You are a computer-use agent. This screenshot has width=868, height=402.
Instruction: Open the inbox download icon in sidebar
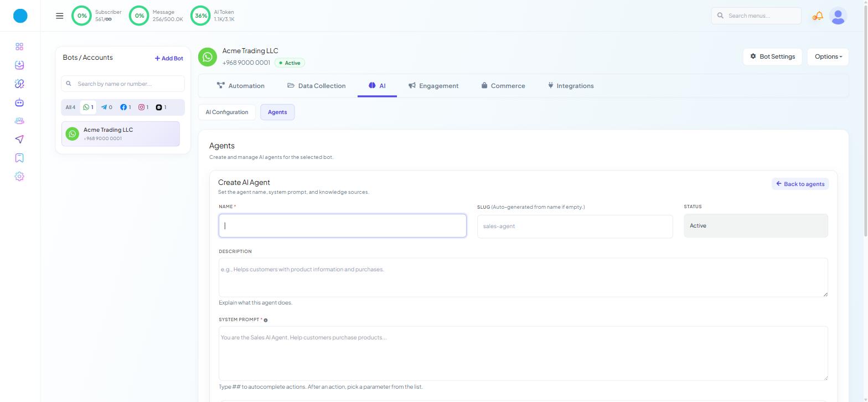(x=19, y=65)
